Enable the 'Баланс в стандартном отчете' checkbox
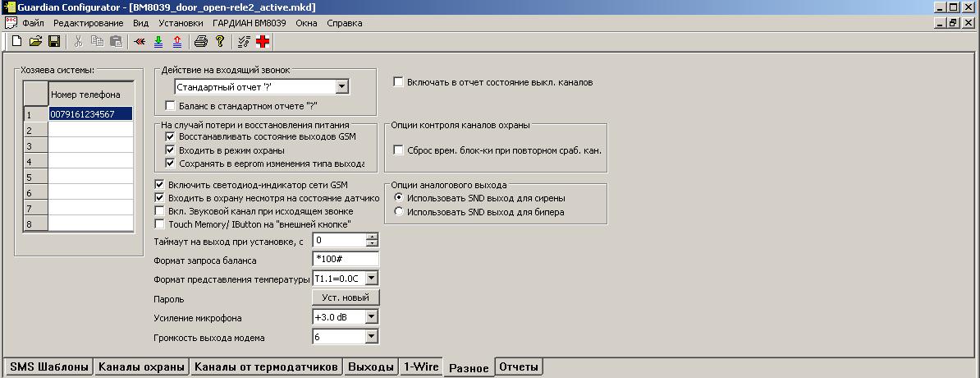Viewport: 980px width, 378px height. click(171, 106)
